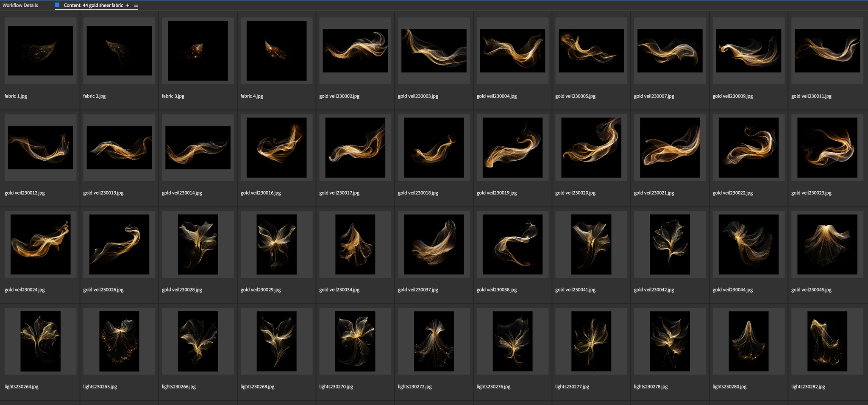This screenshot has height=405, width=868.
Task: Click the plus icon beside Content tab
Action: [127, 6]
